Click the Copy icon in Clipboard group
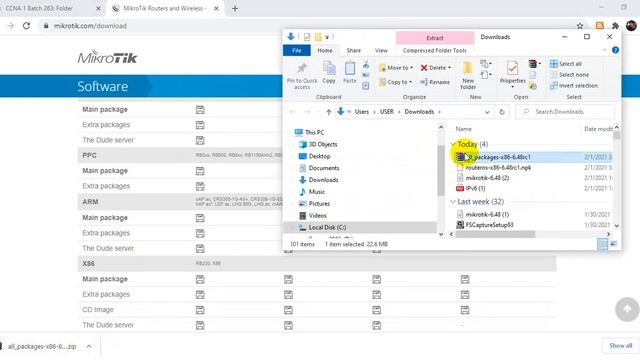640x360 pixels. (x=329, y=68)
